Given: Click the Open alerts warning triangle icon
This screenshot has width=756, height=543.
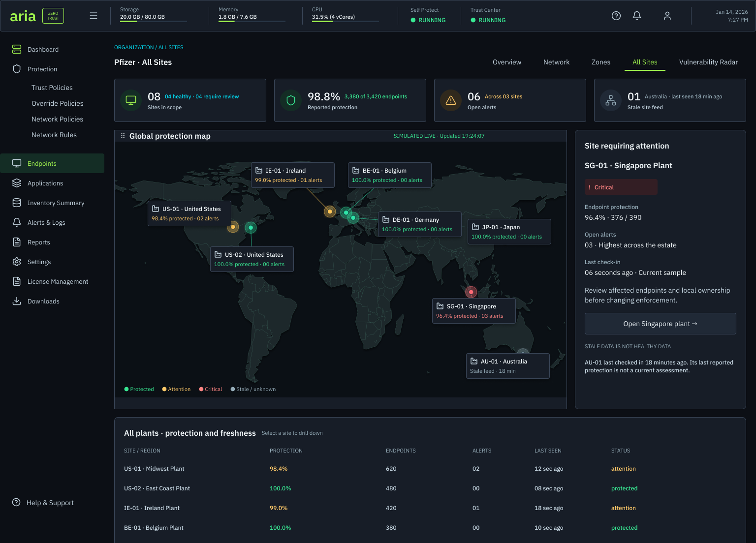Looking at the screenshot, I should [451, 100].
